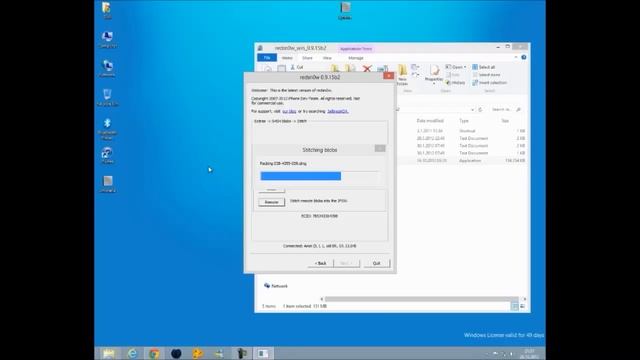Switch to the Share ribbon tab
Image resolution: width=640 pixels, height=360 pixels.
click(x=307, y=58)
